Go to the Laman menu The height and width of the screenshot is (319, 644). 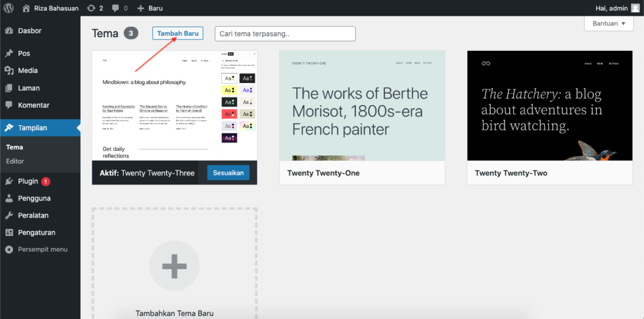(x=29, y=88)
